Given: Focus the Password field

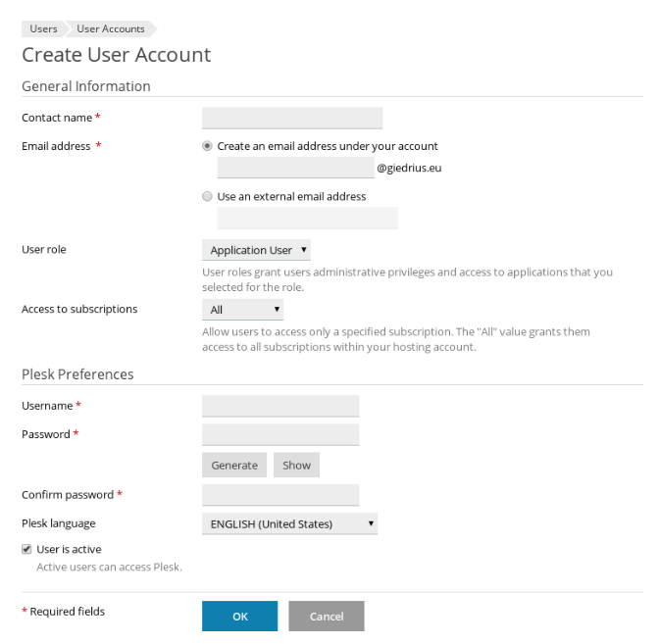Looking at the screenshot, I should coord(280,434).
